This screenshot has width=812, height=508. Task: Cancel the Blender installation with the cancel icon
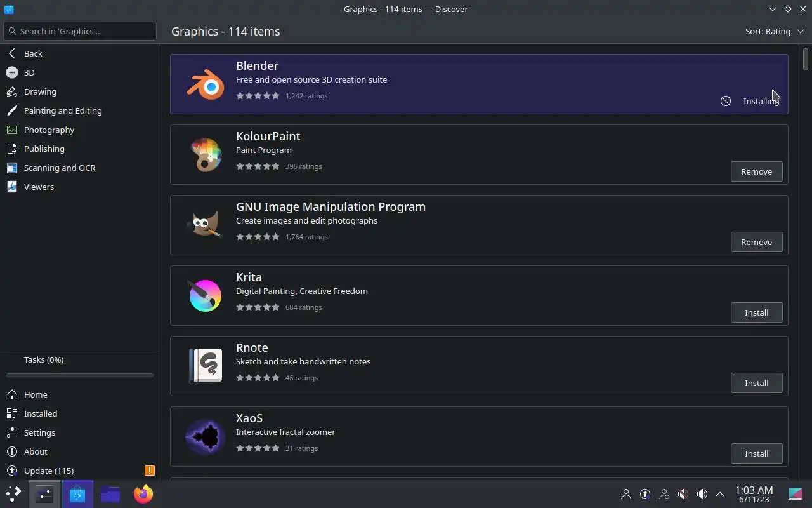[x=726, y=101]
